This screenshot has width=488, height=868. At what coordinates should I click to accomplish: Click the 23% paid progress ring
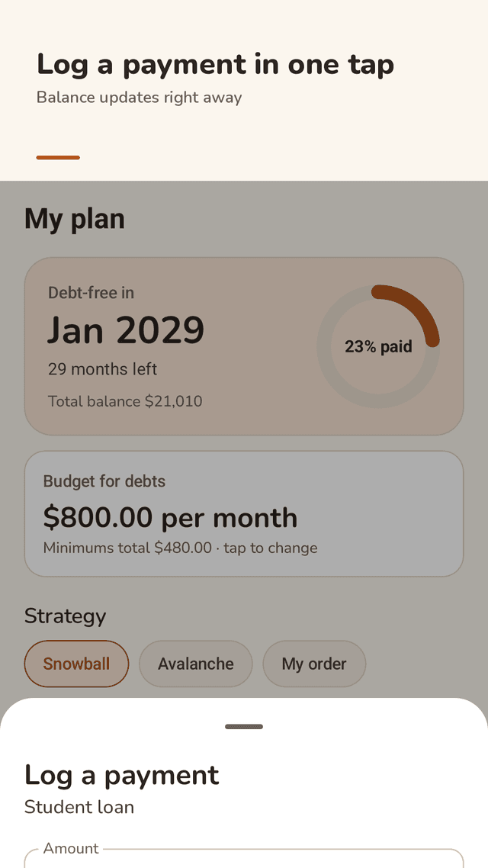coord(378,346)
